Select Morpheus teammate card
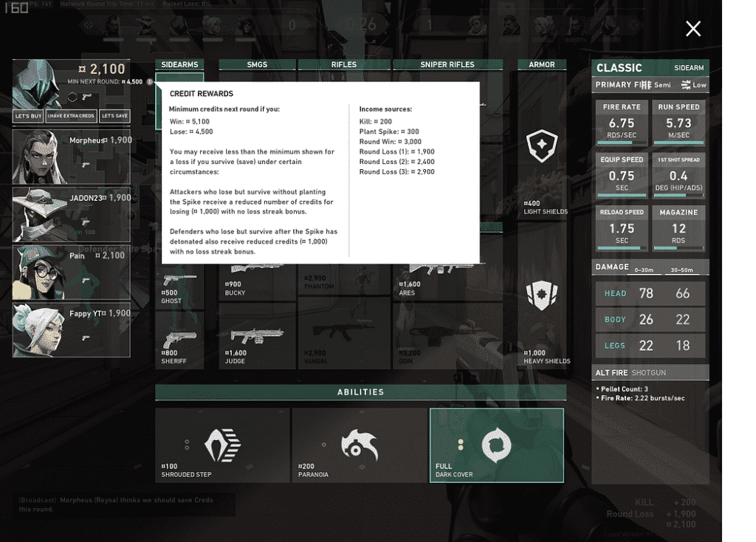 [72, 157]
